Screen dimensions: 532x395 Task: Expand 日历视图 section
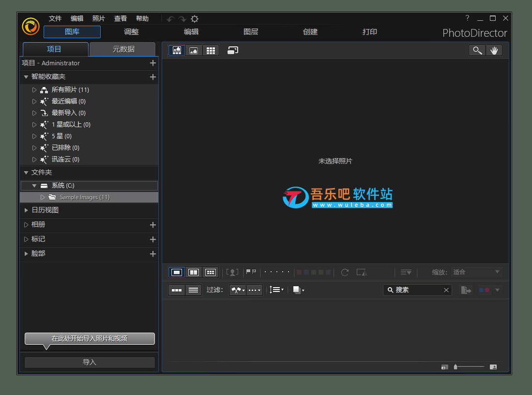[x=26, y=210]
